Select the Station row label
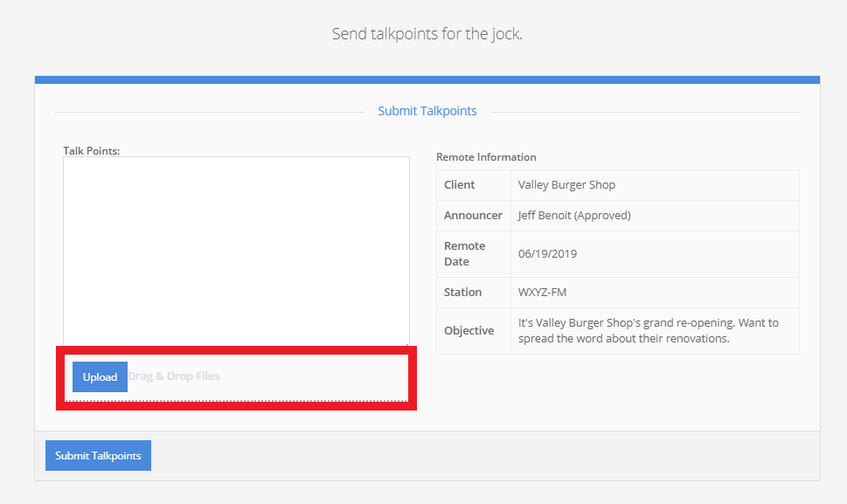This screenshot has width=847, height=504. point(462,293)
